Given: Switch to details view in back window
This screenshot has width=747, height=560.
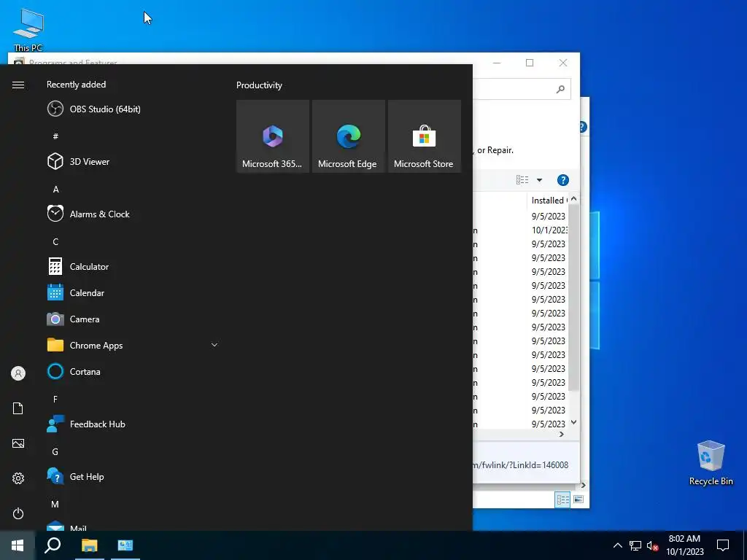Looking at the screenshot, I should 562,499.
